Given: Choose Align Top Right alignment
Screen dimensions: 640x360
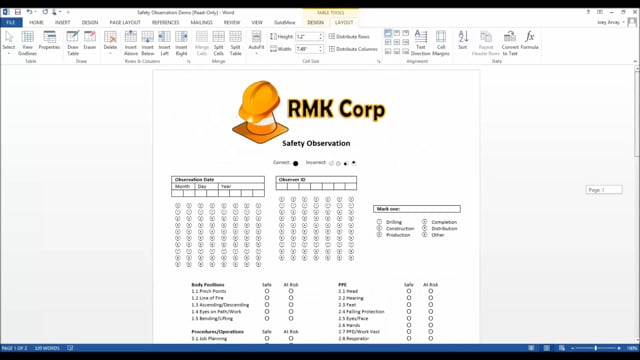Looking at the screenshot, I should [x=406, y=33].
